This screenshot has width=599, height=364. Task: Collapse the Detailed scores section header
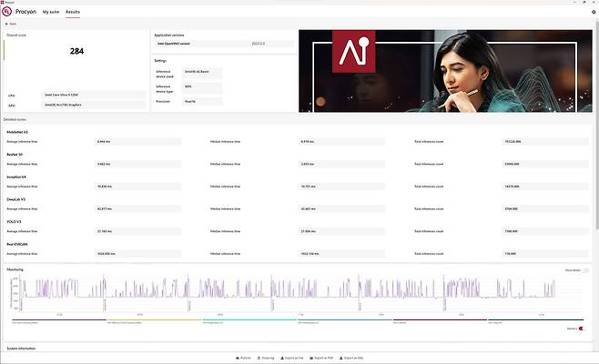pyautogui.click(x=15, y=119)
